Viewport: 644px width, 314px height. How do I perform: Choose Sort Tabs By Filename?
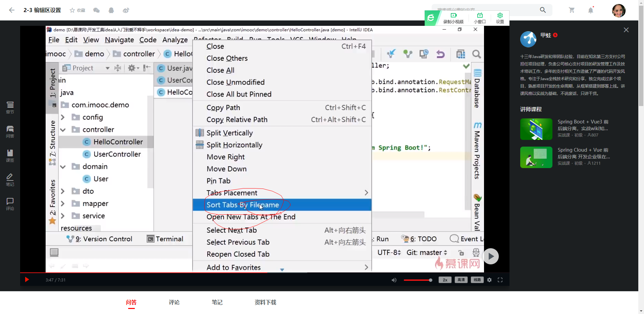click(x=282, y=205)
